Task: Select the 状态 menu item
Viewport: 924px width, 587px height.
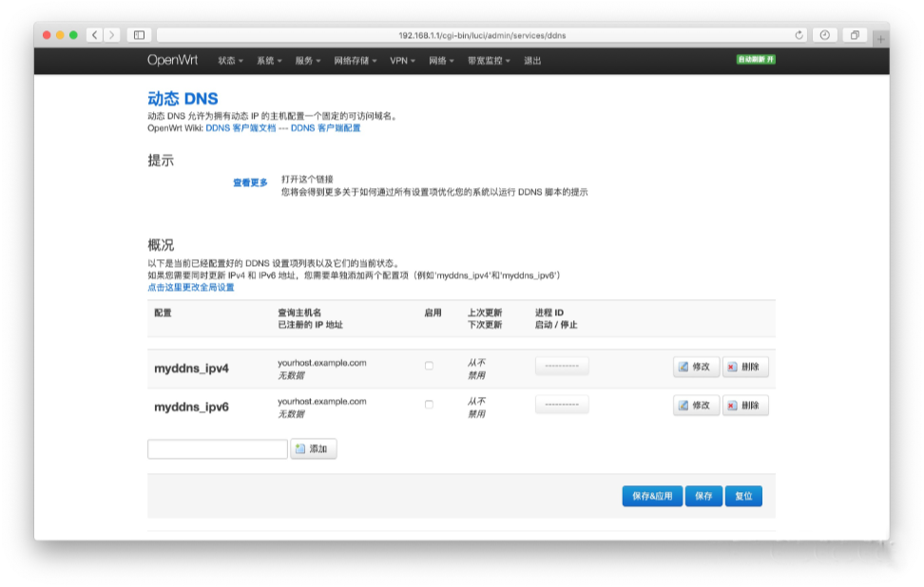Action: (x=227, y=60)
